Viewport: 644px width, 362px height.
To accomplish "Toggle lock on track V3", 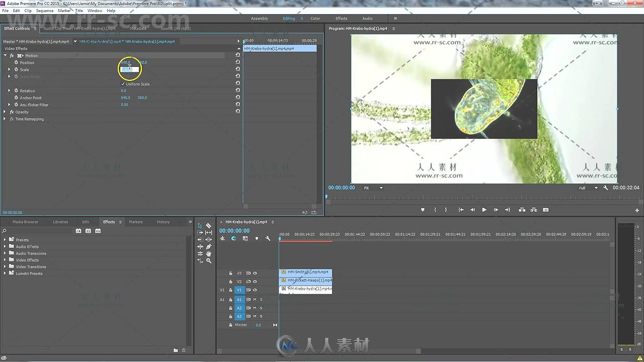I will [x=231, y=273].
